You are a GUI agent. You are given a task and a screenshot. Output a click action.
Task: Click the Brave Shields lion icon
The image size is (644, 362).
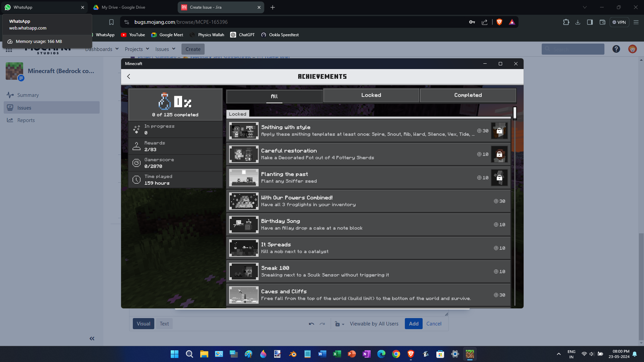[499, 22]
